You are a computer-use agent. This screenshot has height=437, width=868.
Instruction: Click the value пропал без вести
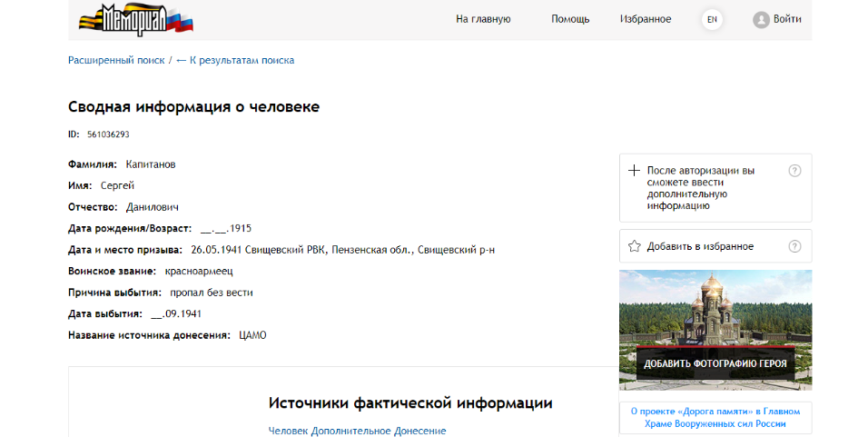[x=212, y=293]
